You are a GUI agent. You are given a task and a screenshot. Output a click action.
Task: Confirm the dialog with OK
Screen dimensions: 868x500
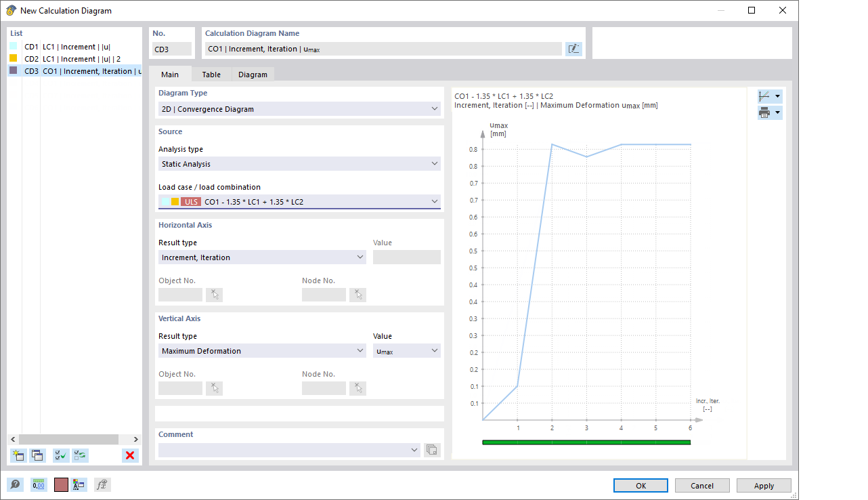pos(640,485)
